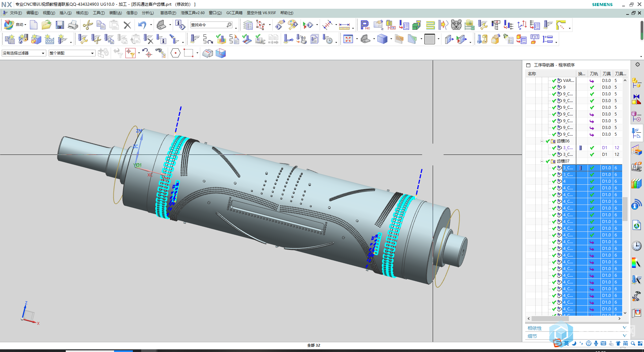Save the part with the floppy disk icon
The height and width of the screenshot is (352, 644).
(x=60, y=25)
